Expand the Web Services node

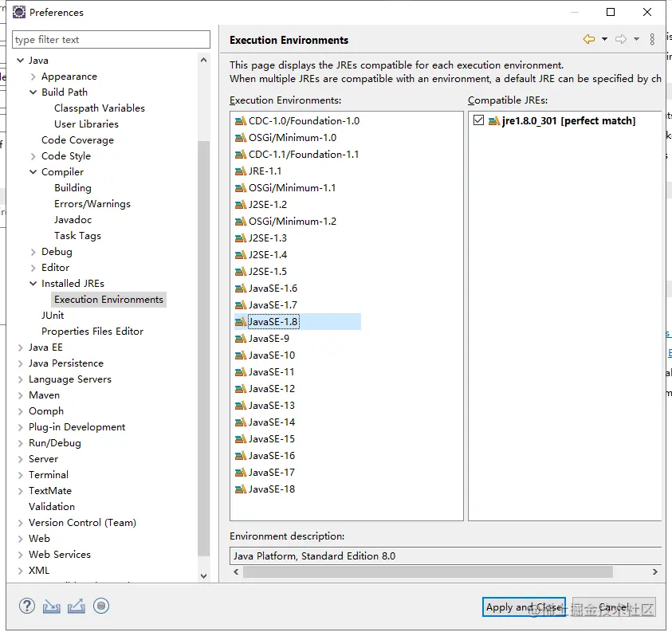20,555
